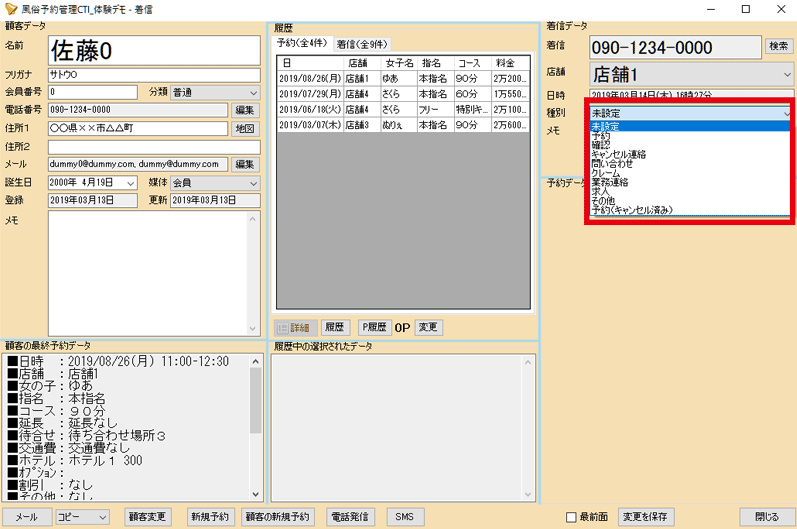Image resolution: width=797 pixels, height=529 pixels.
Task: Open the 店舗 dropdown showing 店舗1
Action: point(690,74)
